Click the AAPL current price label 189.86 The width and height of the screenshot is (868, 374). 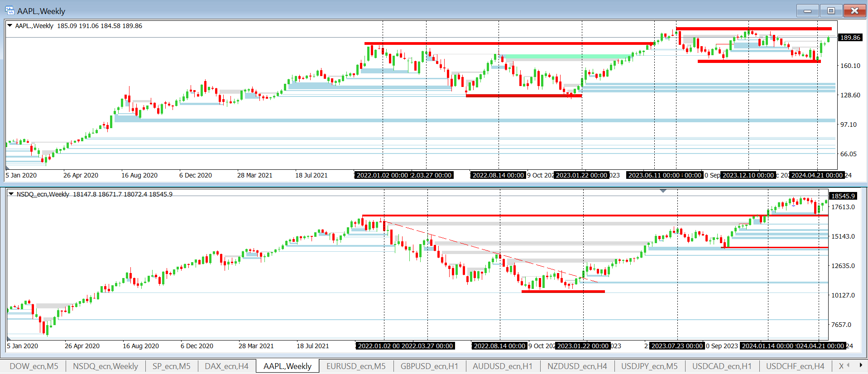850,38
